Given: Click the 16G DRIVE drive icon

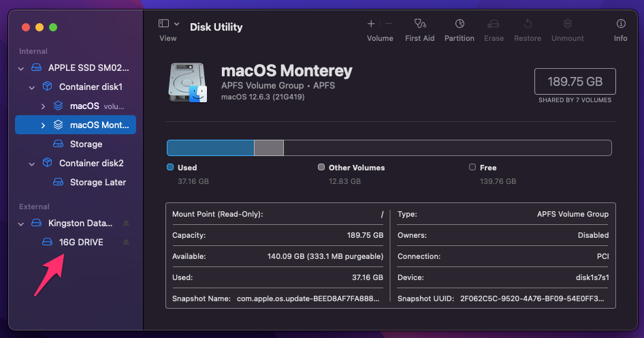Looking at the screenshot, I should [47, 242].
